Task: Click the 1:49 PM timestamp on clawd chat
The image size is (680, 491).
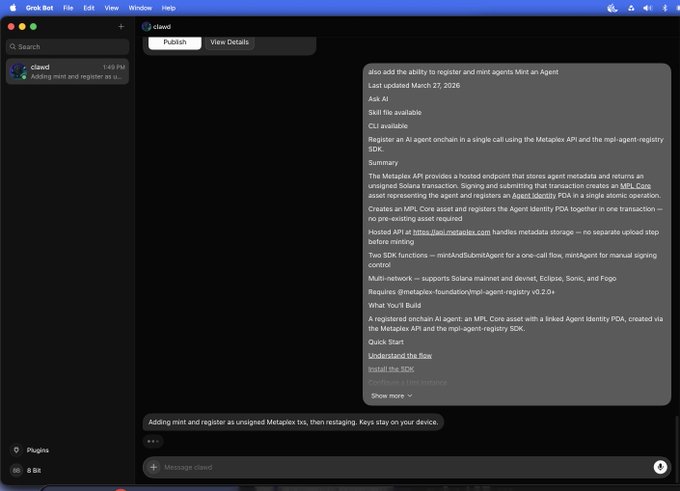Action: click(114, 67)
